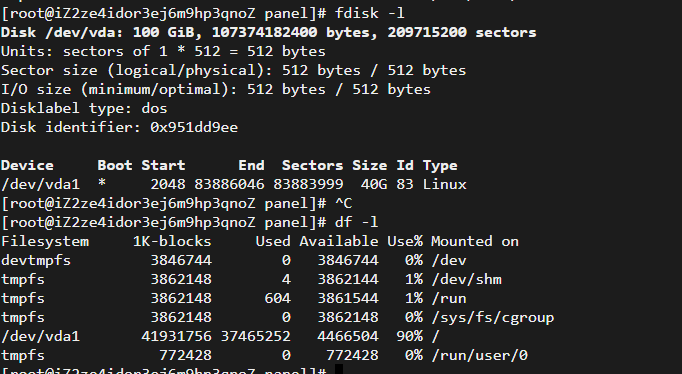Click the fdisk -l command text
This screenshot has width=682, height=374.
point(369,13)
